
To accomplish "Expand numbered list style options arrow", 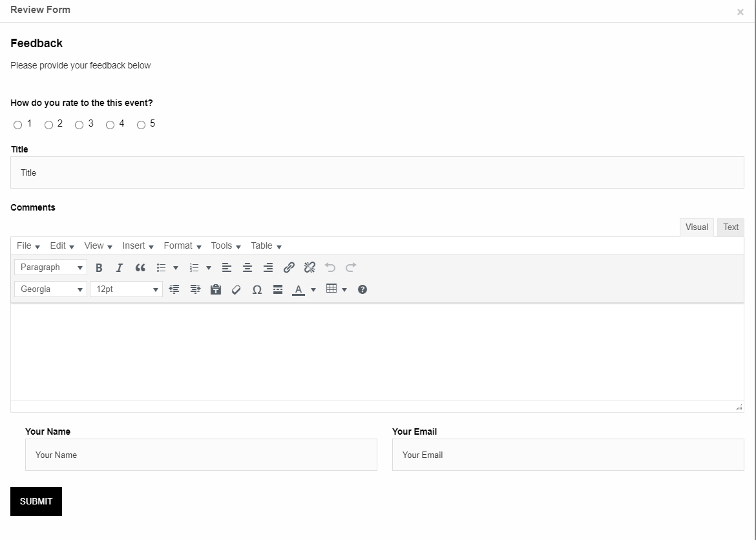I will pos(209,267).
